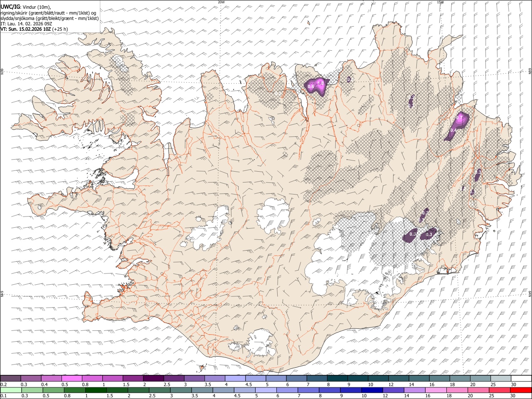Click the 1.0 value label on the map
The height and width of the screenshot is (399, 532).
(x=320, y=83)
